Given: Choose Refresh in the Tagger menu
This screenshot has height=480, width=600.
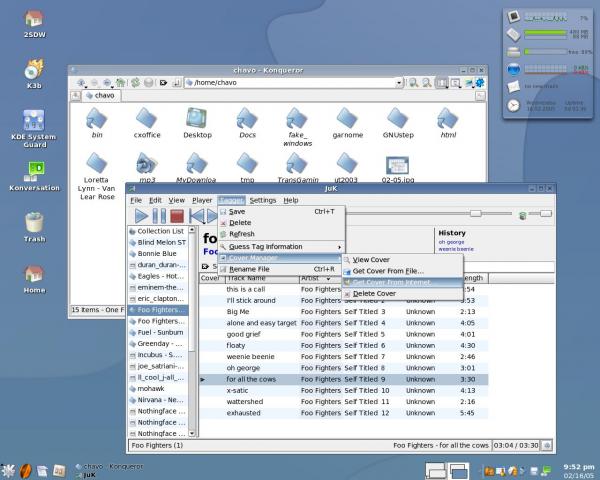Looking at the screenshot, I should point(281,234).
